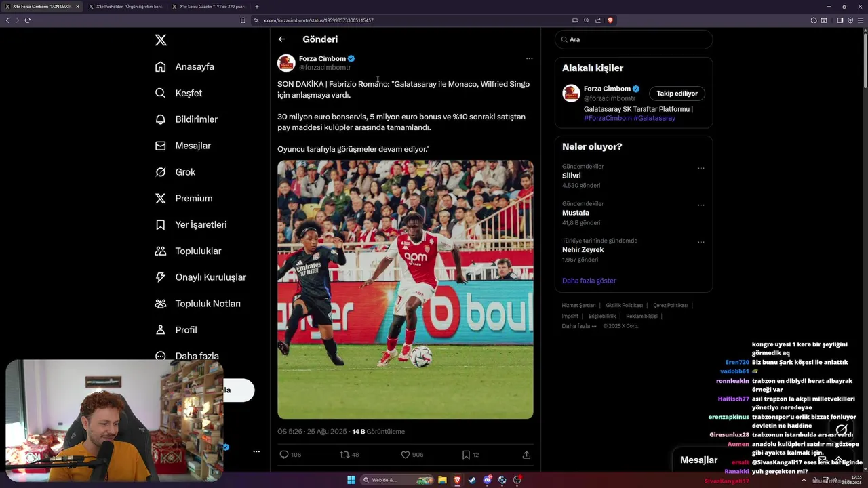The image size is (868, 488).
Task: Open Hizmet Şartları footer link
Action: pos(578,306)
